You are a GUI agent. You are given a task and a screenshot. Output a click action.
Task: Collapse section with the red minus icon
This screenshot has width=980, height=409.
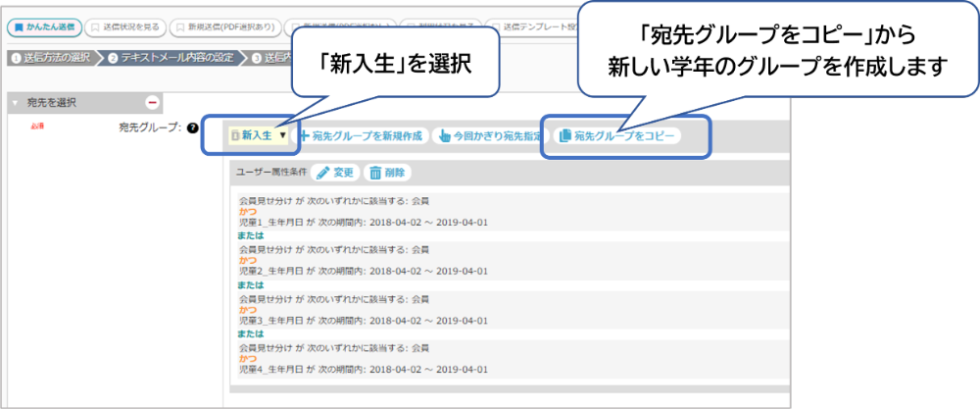(x=152, y=102)
